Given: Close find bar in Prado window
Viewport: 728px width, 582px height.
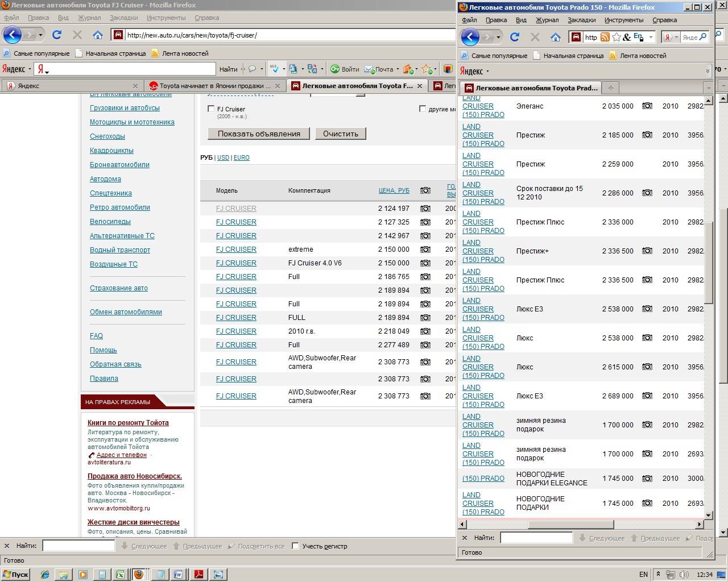Looking at the screenshot, I should point(465,538).
